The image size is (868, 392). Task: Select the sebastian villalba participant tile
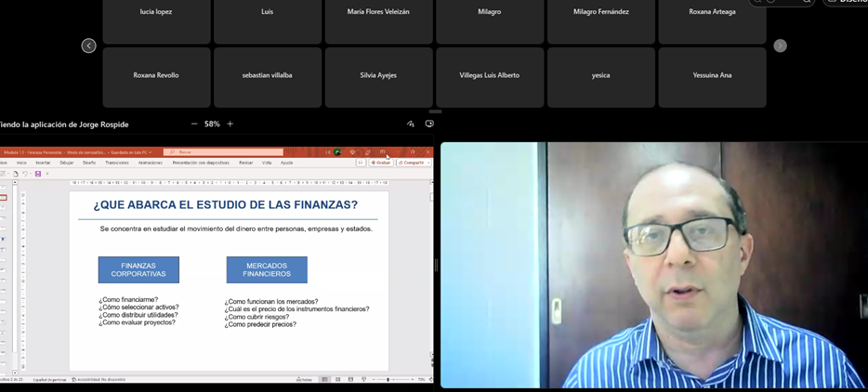268,77
